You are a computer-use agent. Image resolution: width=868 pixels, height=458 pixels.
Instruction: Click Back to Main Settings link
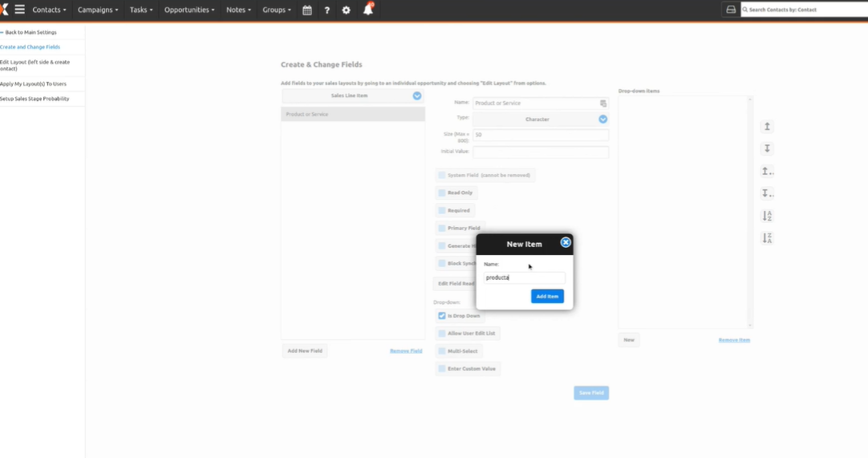30,32
